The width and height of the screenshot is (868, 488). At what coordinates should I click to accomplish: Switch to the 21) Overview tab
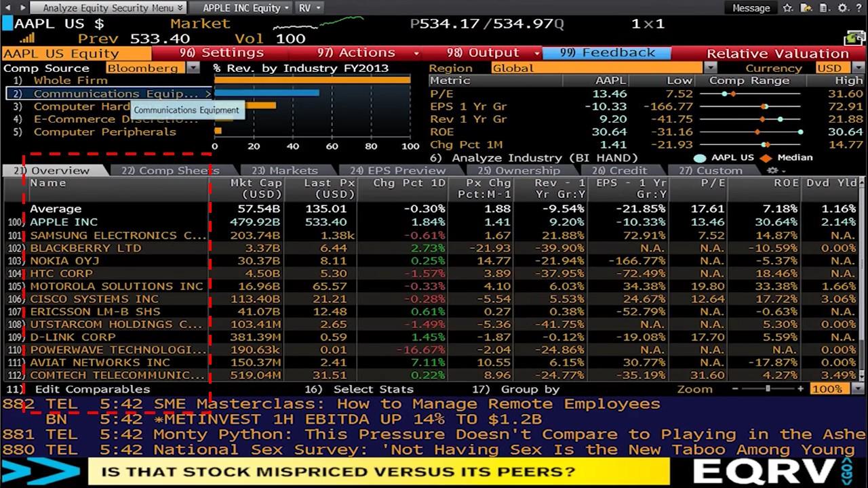(55, 170)
